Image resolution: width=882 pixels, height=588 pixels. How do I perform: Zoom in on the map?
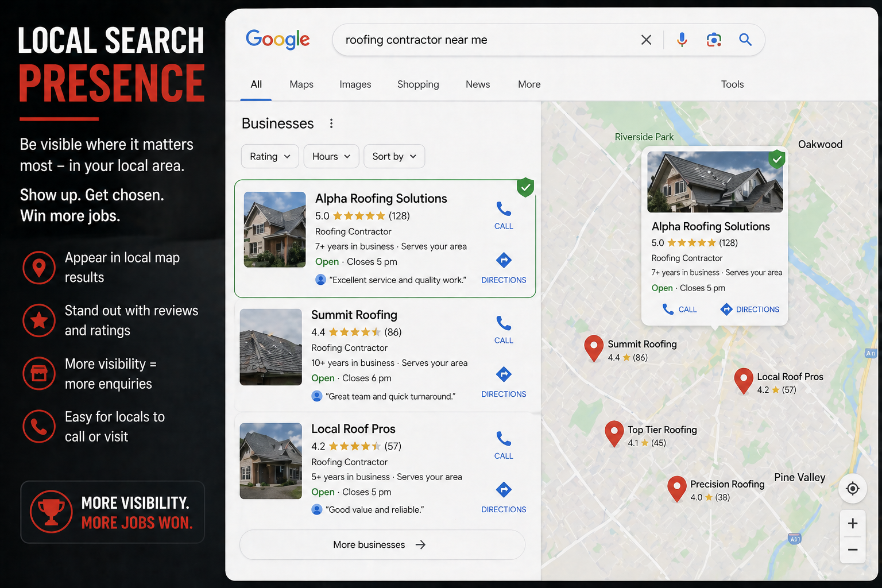(x=853, y=523)
